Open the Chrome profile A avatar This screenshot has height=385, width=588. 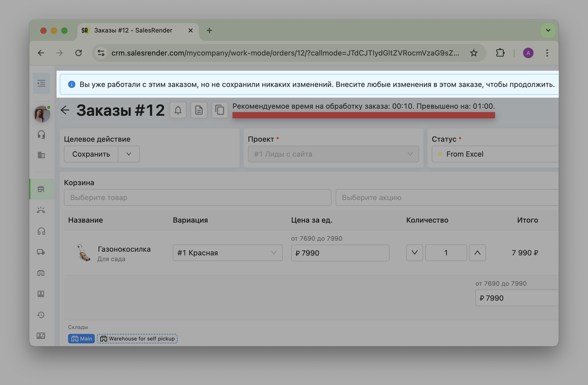(528, 53)
